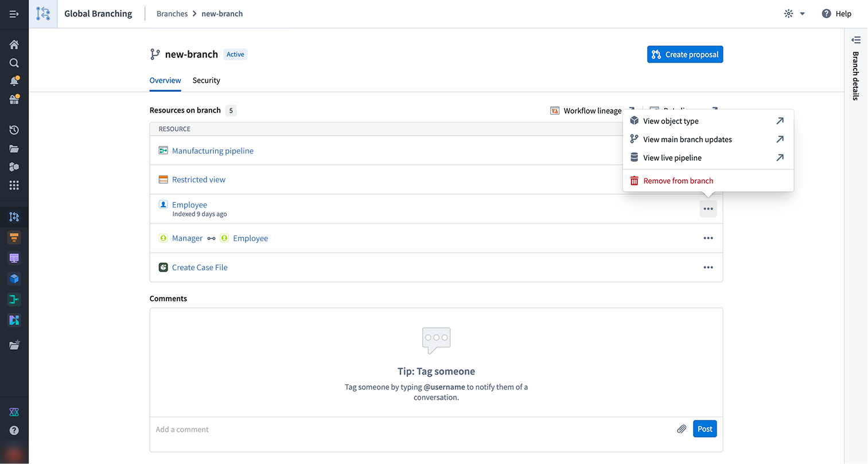Viewport: 868px width, 464px height.
Task: Click the attachment paperclip icon
Action: (682, 429)
